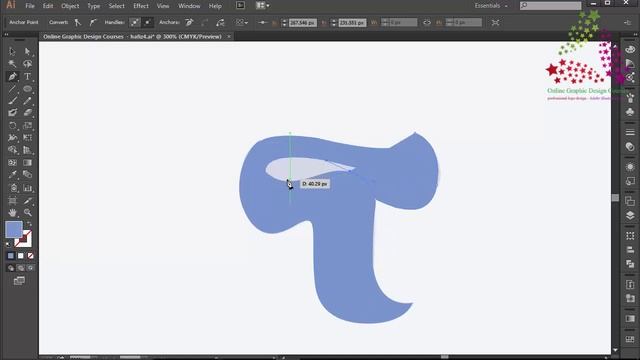Select the Pencil tool

coord(27,101)
